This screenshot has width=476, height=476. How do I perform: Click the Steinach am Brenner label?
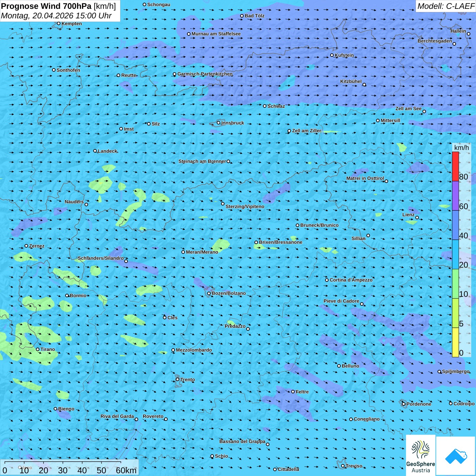coord(202,161)
